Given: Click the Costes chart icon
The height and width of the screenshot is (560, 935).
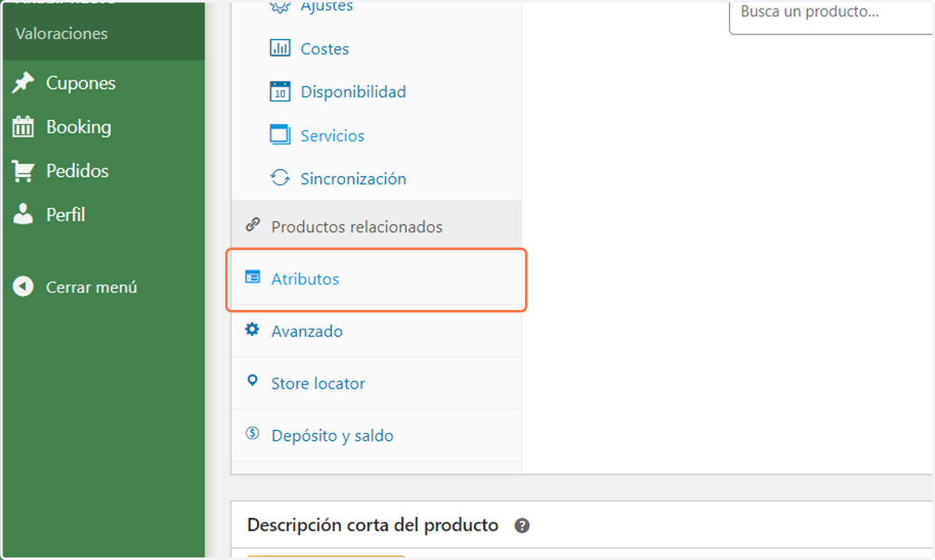Looking at the screenshot, I should coord(280,48).
